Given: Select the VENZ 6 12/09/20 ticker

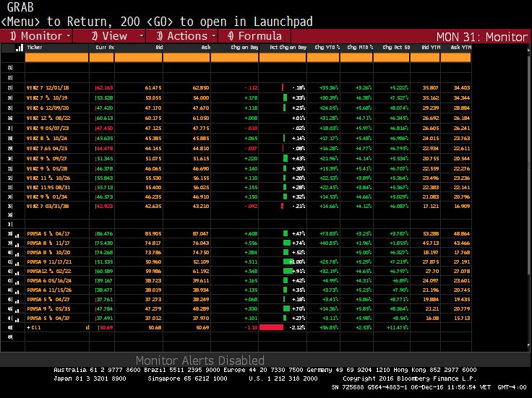Looking at the screenshot, I should (48, 108).
